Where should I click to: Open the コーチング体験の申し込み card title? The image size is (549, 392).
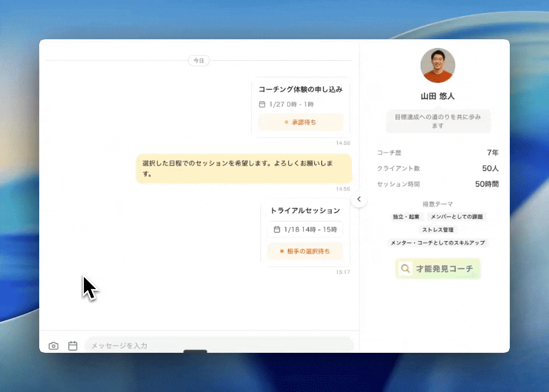301,89
